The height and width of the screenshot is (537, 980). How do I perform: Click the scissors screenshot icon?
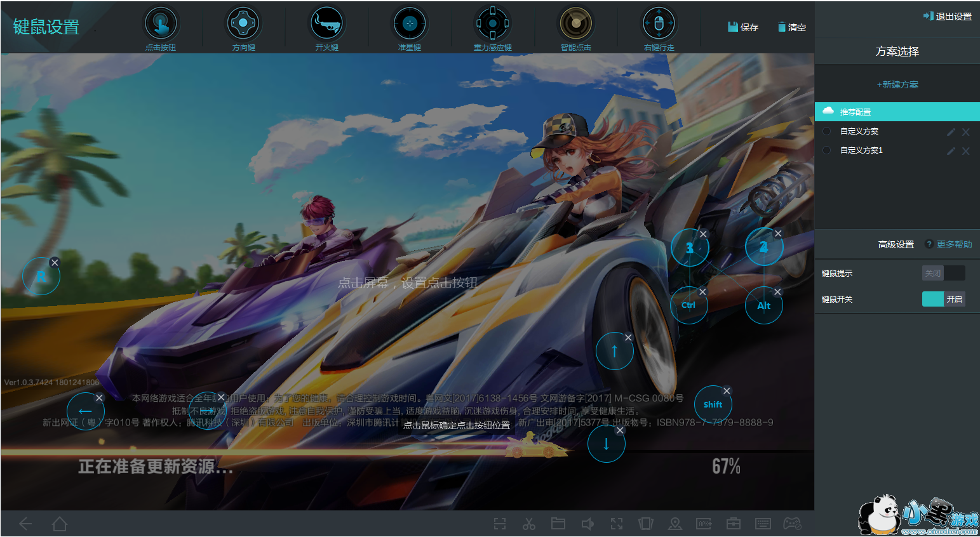point(529,524)
